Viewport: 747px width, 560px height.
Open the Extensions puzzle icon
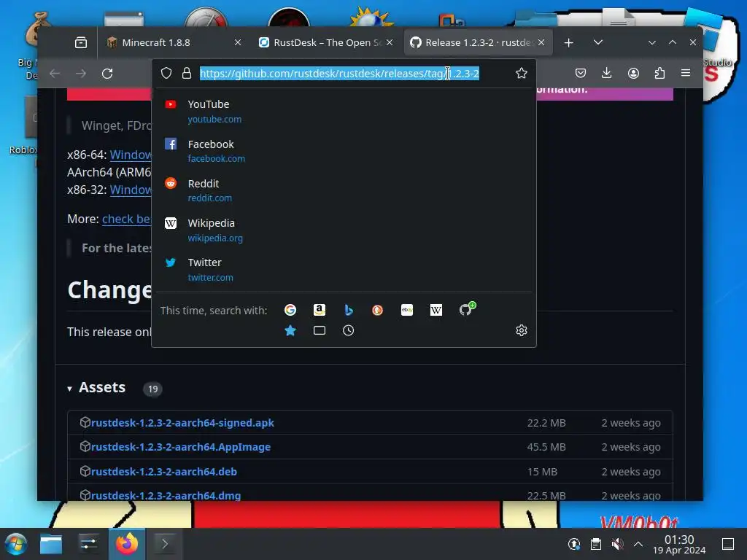[659, 74]
